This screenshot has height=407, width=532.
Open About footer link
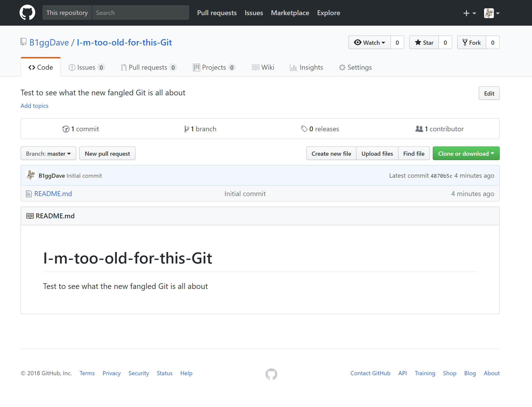point(492,373)
